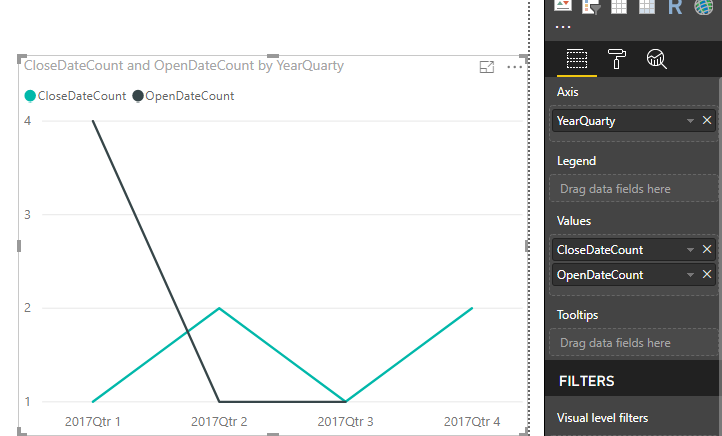Viewport: 722px width, 436px height.
Task: Select OpenDateCount field in Values
Action: coord(634,275)
